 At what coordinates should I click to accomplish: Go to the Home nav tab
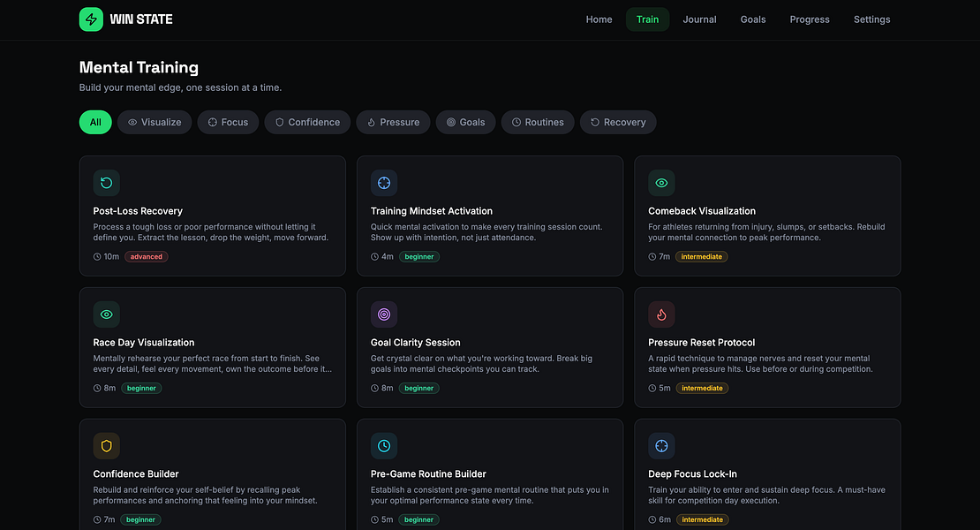click(x=599, y=19)
